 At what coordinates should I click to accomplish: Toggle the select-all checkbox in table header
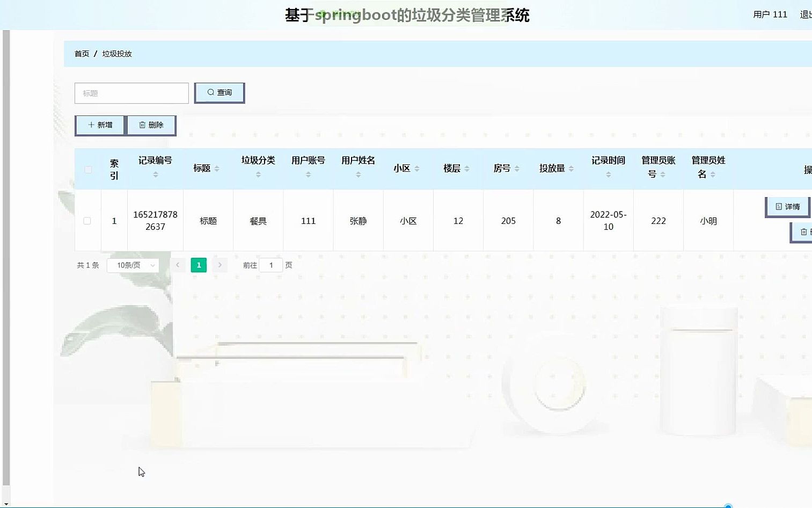(x=88, y=170)
